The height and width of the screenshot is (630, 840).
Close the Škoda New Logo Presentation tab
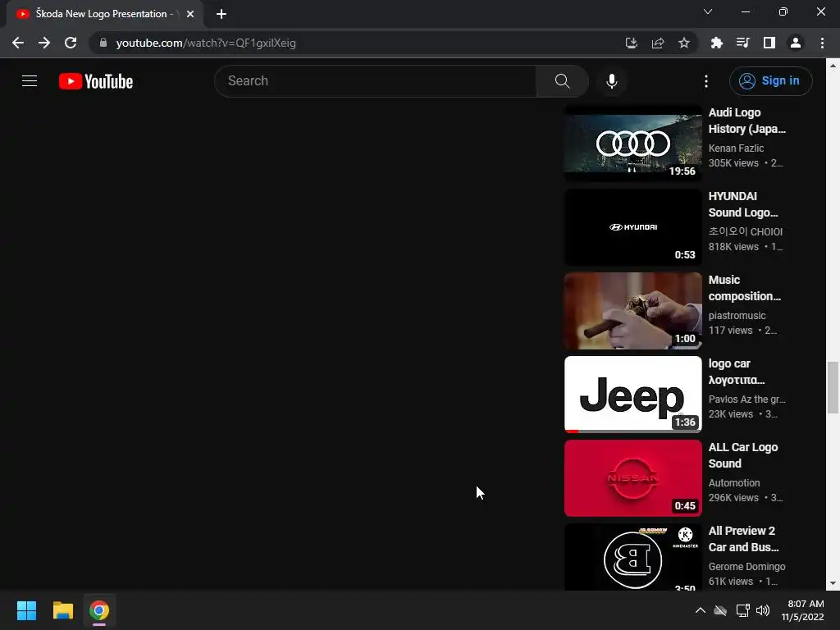190,14
